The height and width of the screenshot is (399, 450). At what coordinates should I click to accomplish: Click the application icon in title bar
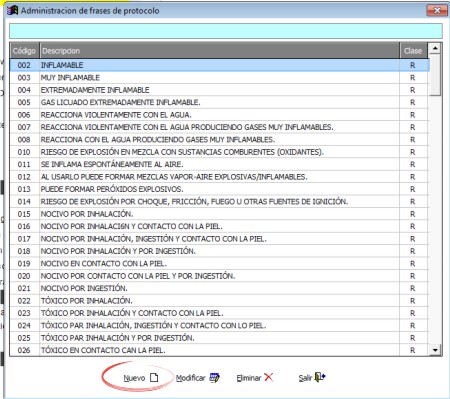12,10
